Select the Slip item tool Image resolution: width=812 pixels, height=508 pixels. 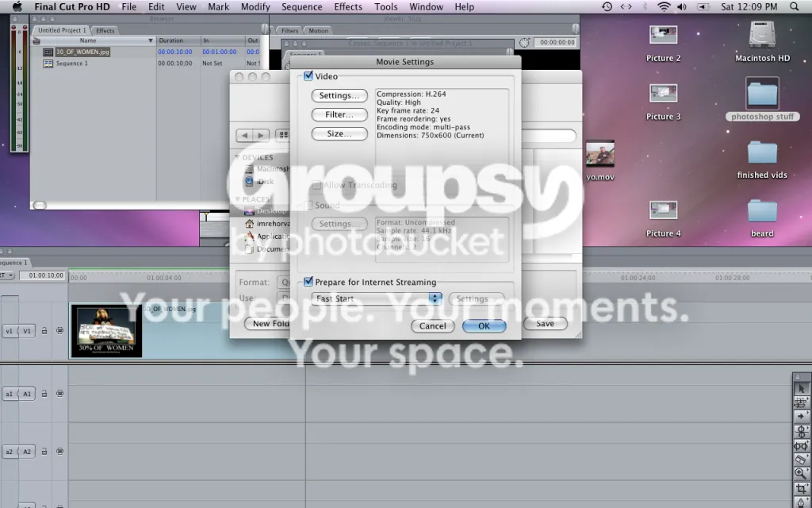pos(801,445)
